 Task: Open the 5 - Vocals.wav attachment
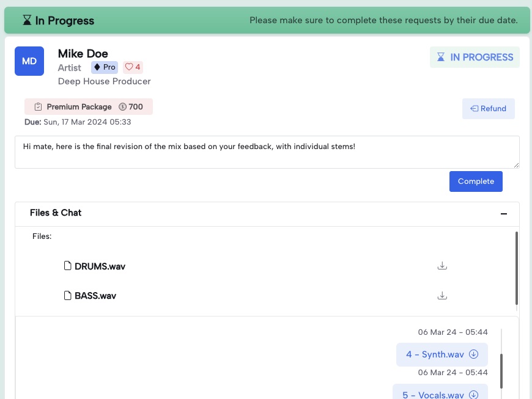[433, 394]
